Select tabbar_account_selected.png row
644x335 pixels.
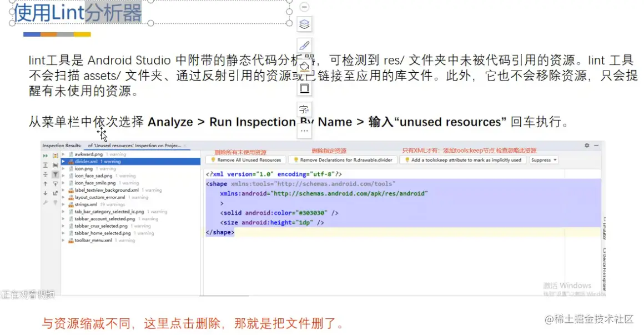130,219
